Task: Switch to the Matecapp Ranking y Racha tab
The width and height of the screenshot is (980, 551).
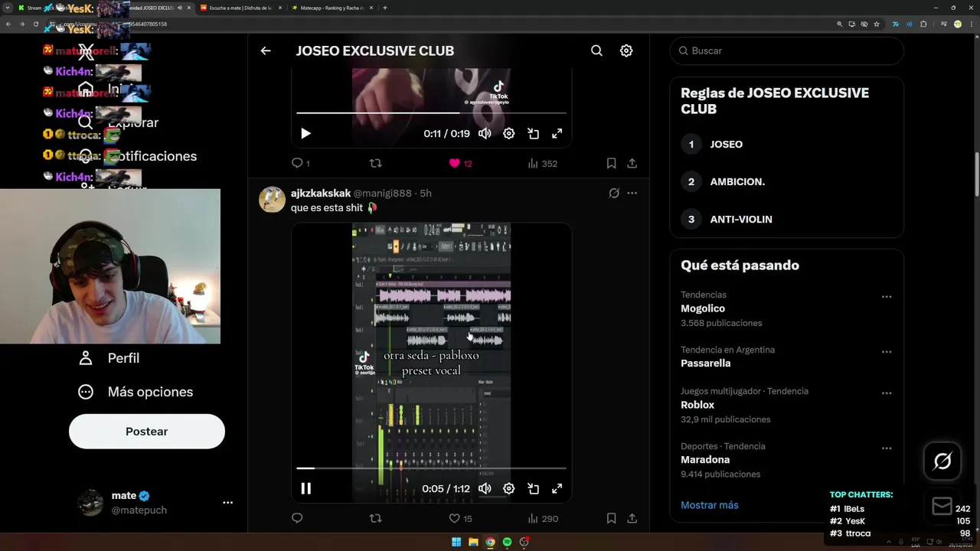Action: pos(332,8)
